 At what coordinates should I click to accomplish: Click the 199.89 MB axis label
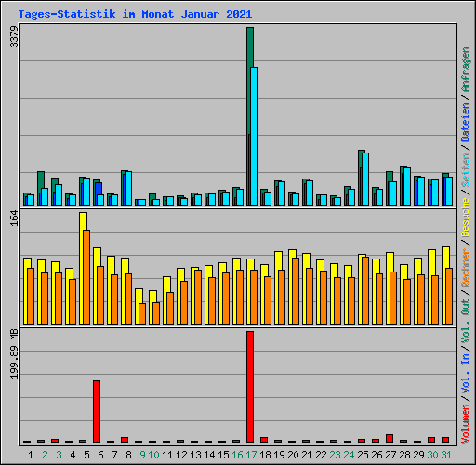[14, 353]
